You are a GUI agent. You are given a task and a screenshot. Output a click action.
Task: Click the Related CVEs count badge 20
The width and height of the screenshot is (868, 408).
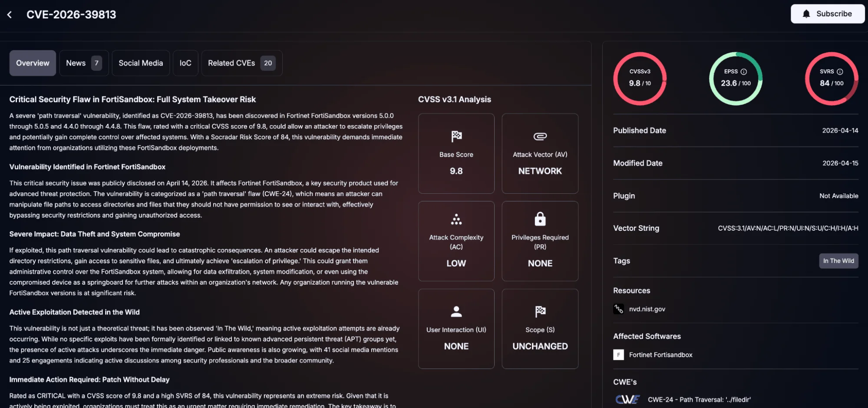pyautogui.click(x=268, y=63)
